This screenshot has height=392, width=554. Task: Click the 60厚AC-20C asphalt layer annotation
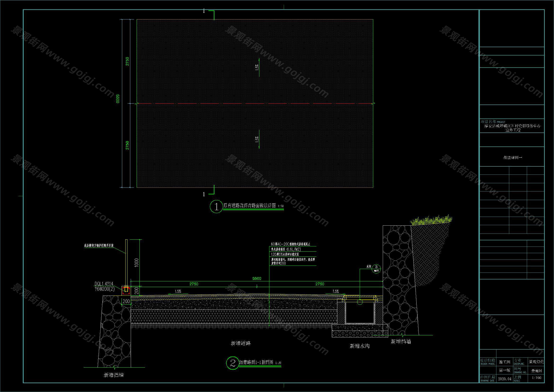pyautogui.click(x=291, y=244)
